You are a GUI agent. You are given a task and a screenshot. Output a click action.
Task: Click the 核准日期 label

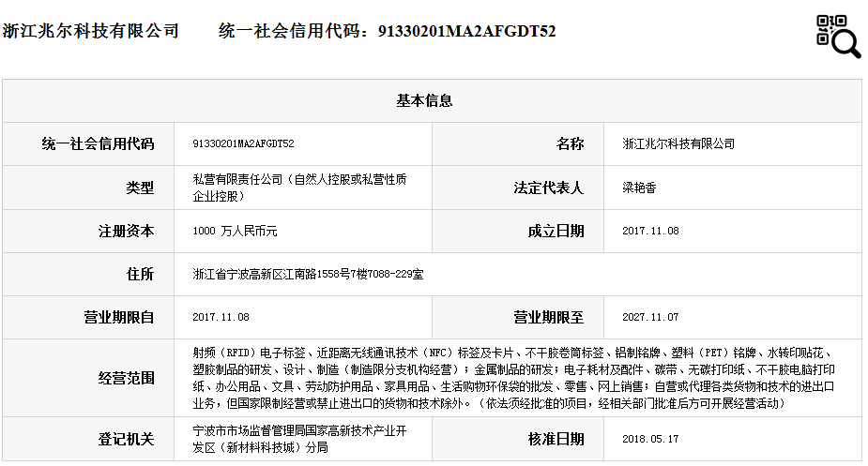tap(556, 439)
